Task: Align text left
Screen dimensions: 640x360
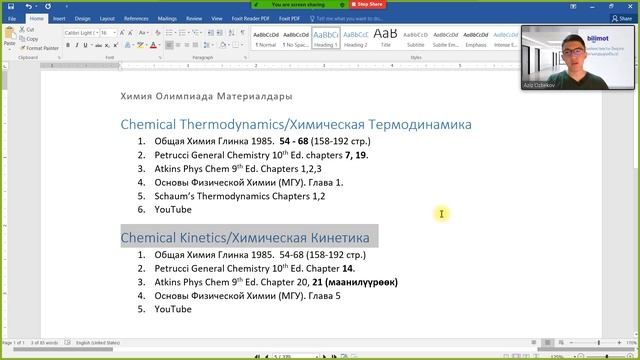Action: [169, 45]
